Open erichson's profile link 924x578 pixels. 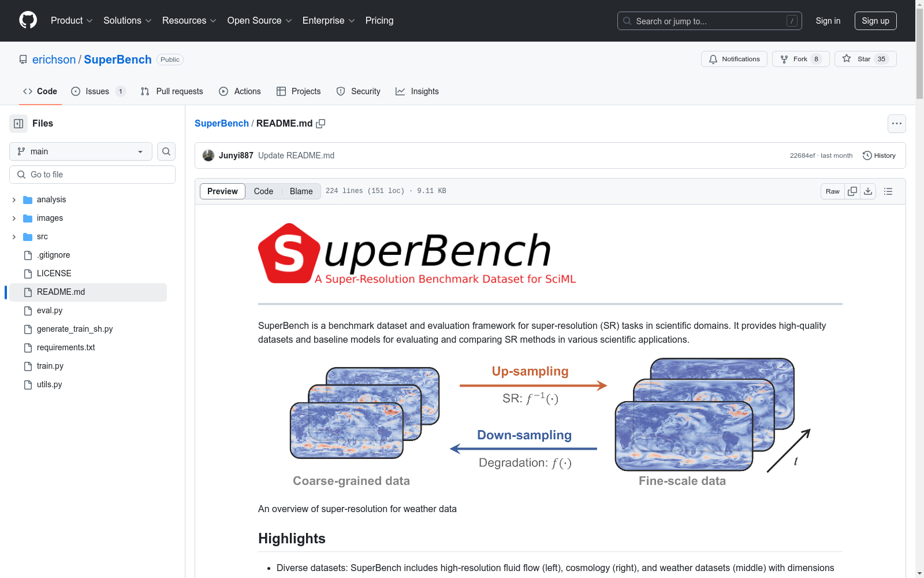coord(54,59)
